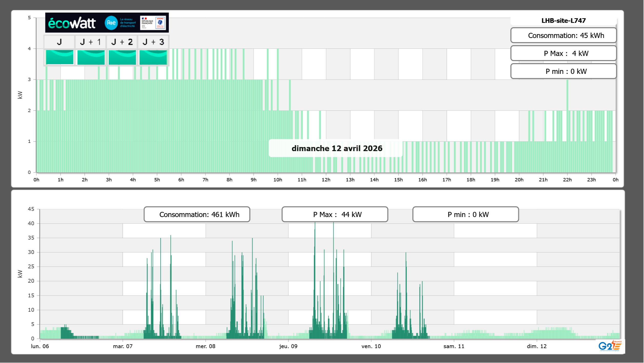Click the dimanche 12 avril 2026 date label
The image size is (644, 363).
point(337,148)
